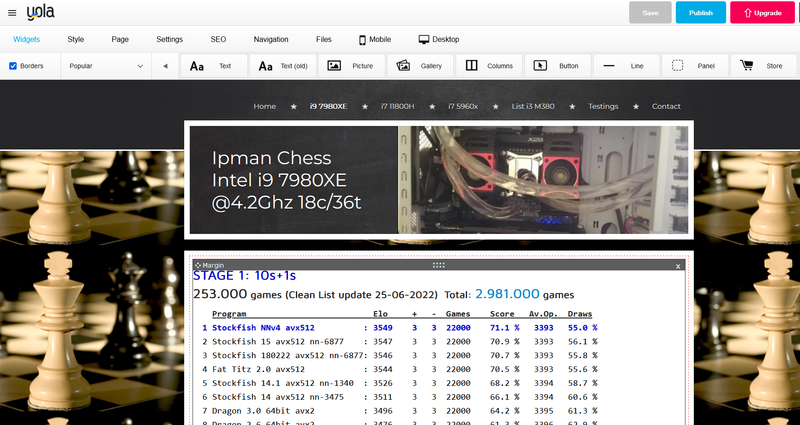Open the Popular widget category dropdown
This screenshot has height=425, width=800.
[106, 66]
